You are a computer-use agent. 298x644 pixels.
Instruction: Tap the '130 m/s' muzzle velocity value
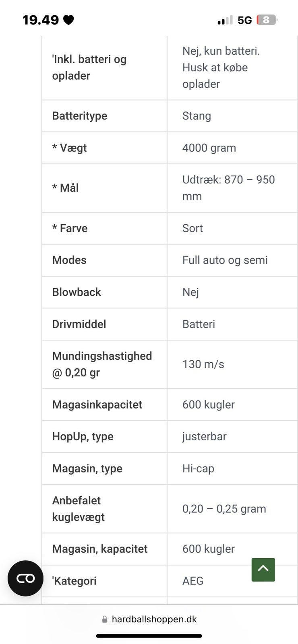pyautogui.click(x=203, y=364)
